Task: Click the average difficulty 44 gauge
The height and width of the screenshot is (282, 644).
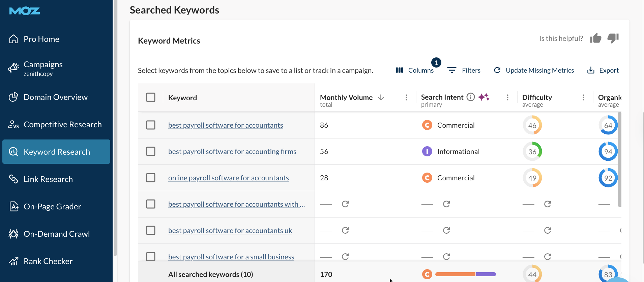Action: pos(532,274)
